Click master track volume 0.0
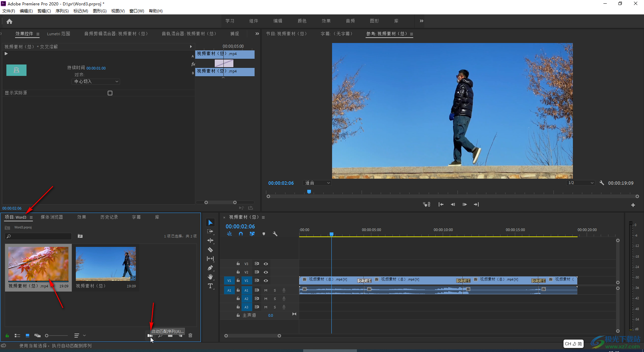 coord(270,315)
